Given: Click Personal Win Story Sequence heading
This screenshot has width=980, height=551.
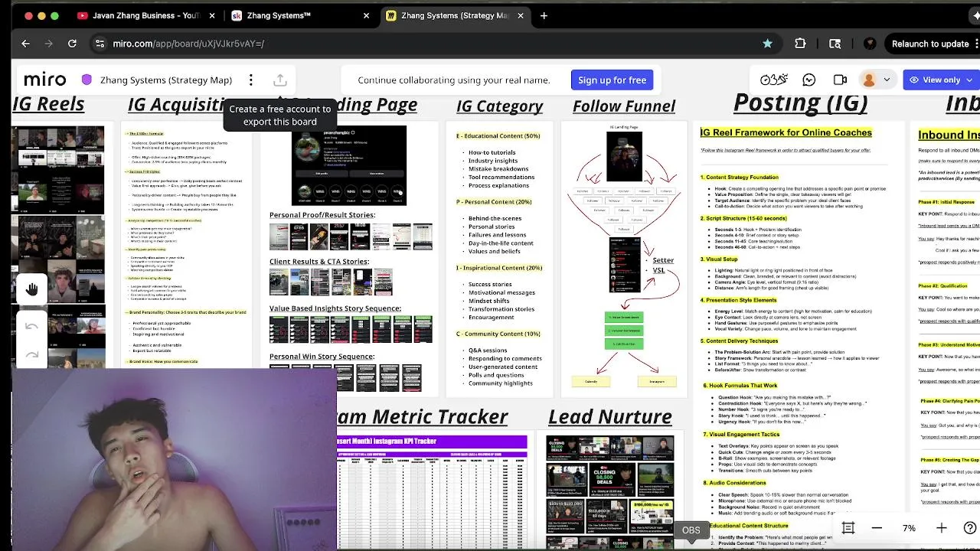Looking at the screenshot, I should pos(322,357).
